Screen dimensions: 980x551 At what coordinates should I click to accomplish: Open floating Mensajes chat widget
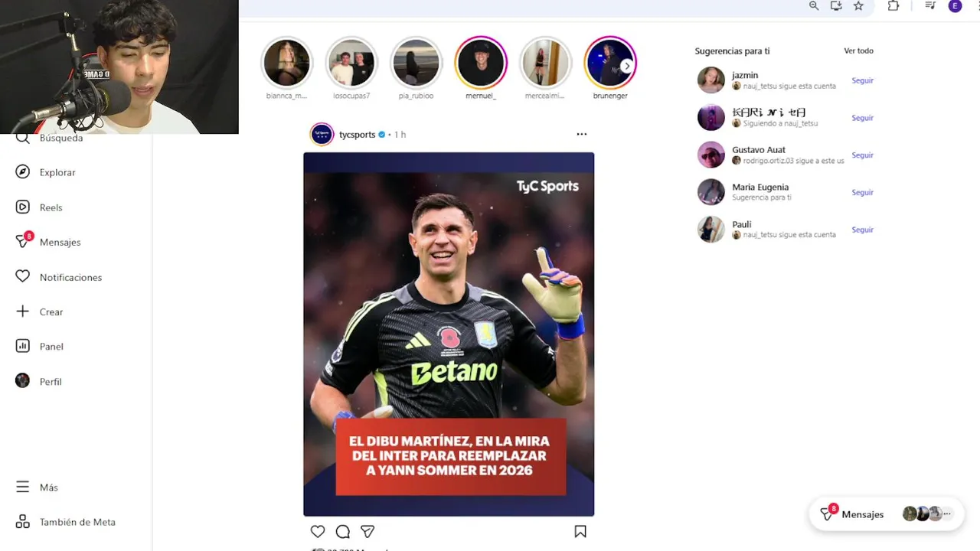click(887, 514)
